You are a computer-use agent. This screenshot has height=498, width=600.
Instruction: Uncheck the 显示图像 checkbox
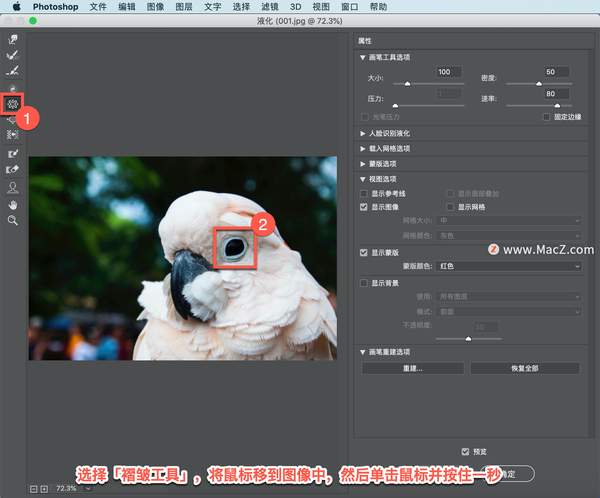pos(364,207)
